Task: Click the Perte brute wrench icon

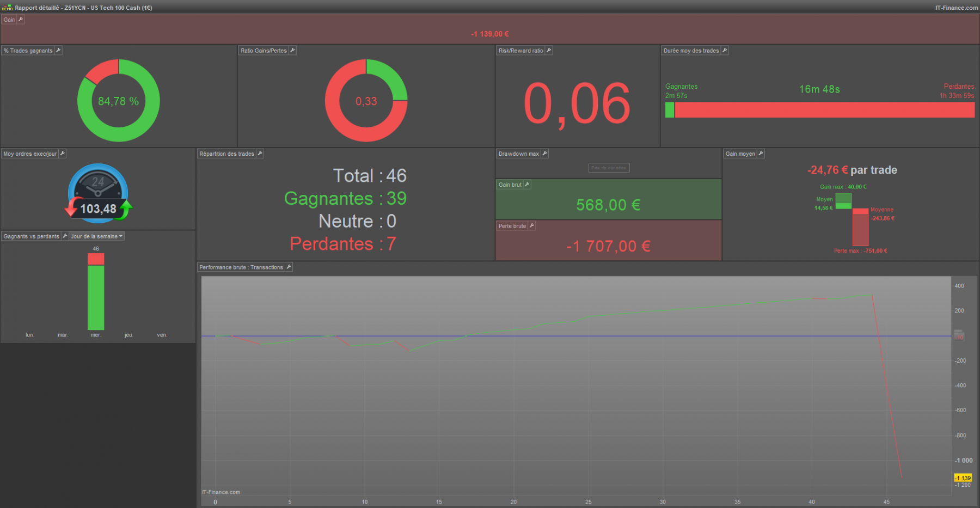Action: click(532, 225)
